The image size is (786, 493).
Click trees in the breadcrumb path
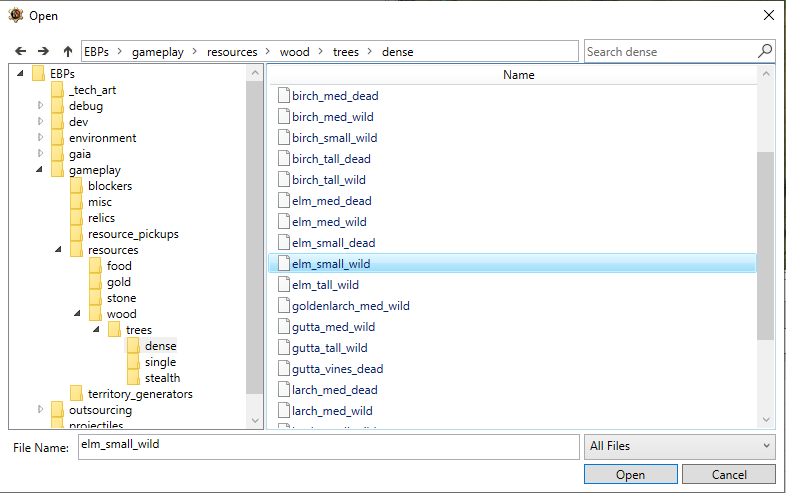[x=346, y=52]
